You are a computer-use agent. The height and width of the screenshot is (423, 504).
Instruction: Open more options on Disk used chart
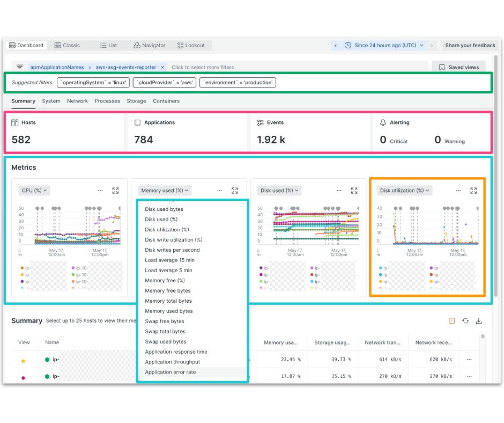[x=339, y=191]
